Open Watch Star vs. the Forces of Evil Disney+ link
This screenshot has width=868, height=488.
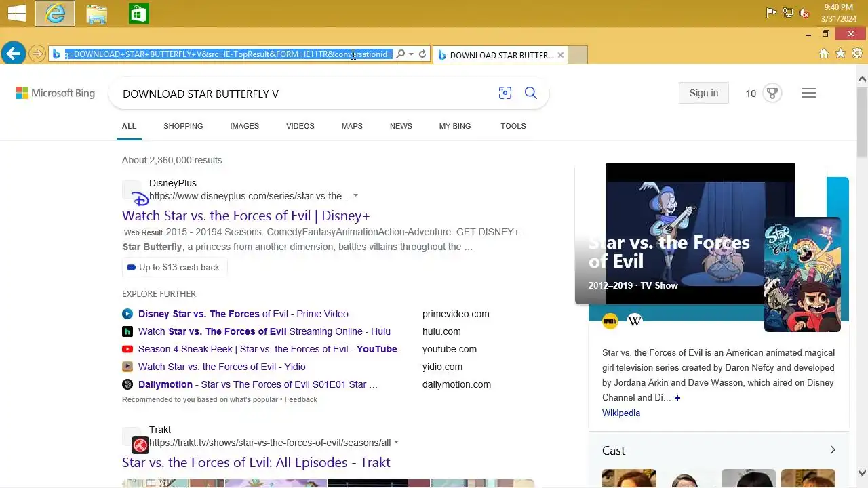coord(246,216)
